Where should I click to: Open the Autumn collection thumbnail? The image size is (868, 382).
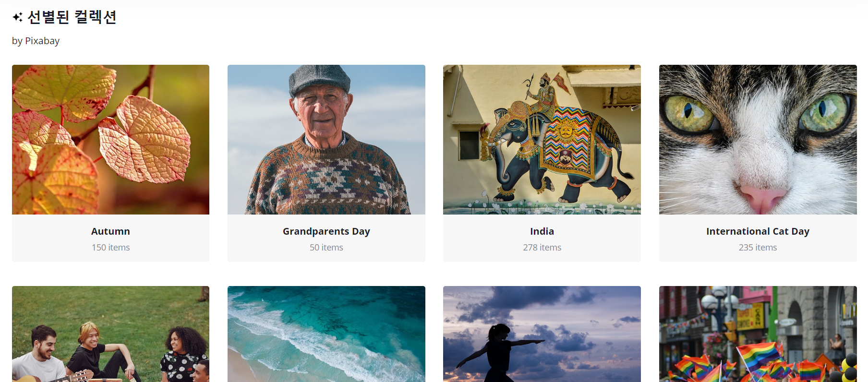point(110,140)
